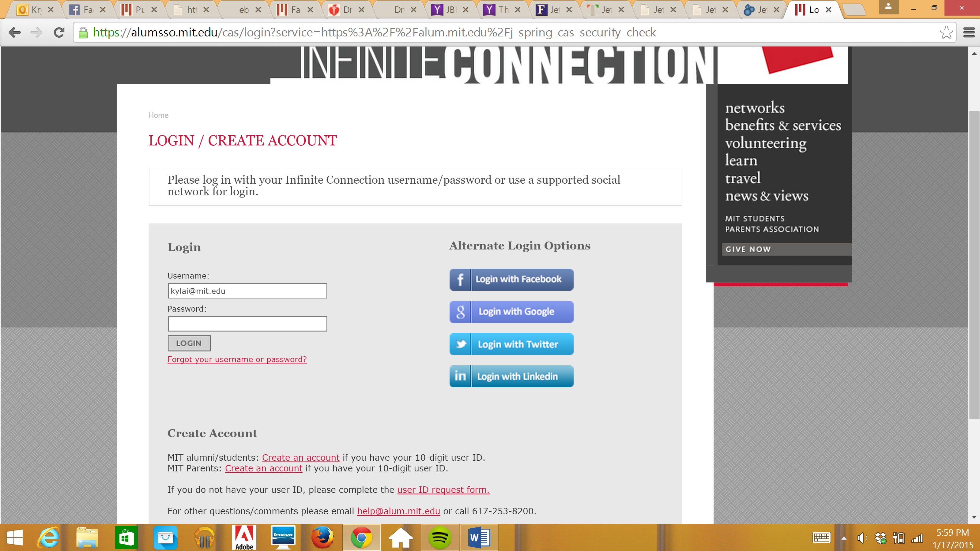Open benefits & services menu item
The width and height of the screenshot is (980, 551).
[x=783, y=125]
